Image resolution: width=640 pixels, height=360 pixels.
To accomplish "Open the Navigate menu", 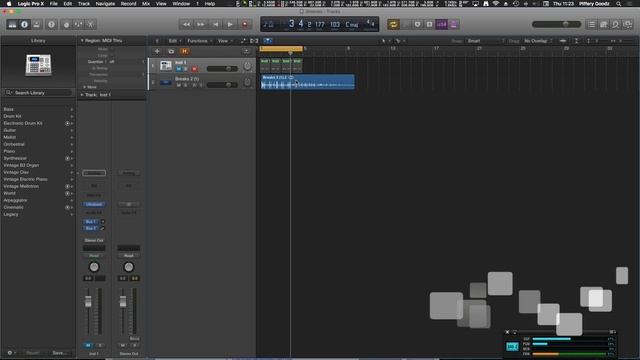I will click(105, 4).
